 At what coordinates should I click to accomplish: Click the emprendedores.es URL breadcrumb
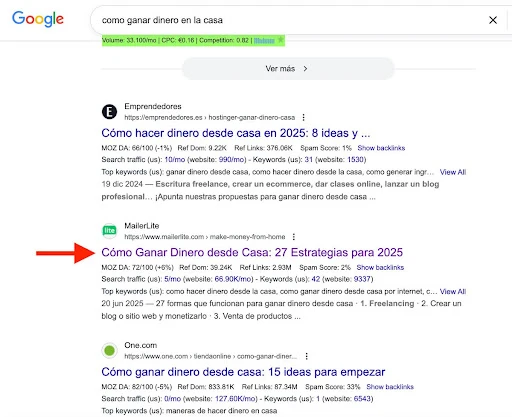tap(210, 117)
